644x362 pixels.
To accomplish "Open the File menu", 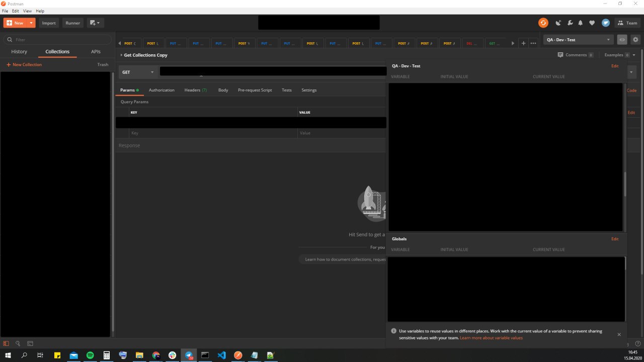I will point(5,11).
